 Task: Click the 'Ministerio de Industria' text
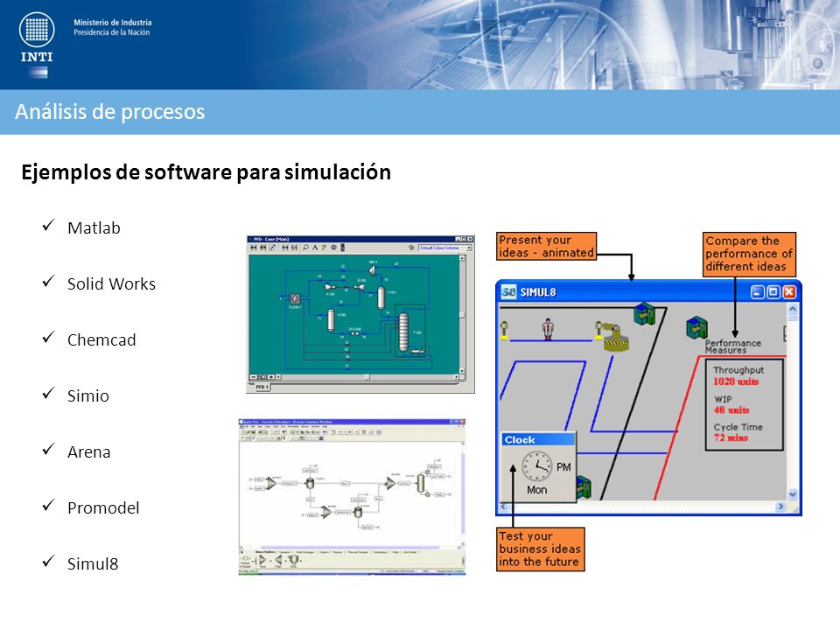pyautogui.click(x=113, y=23)
